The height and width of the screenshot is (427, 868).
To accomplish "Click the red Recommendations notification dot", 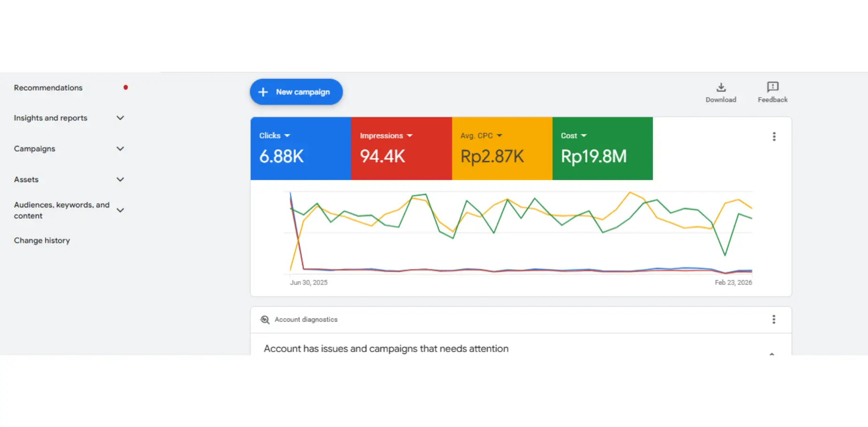I will [125, 88].
